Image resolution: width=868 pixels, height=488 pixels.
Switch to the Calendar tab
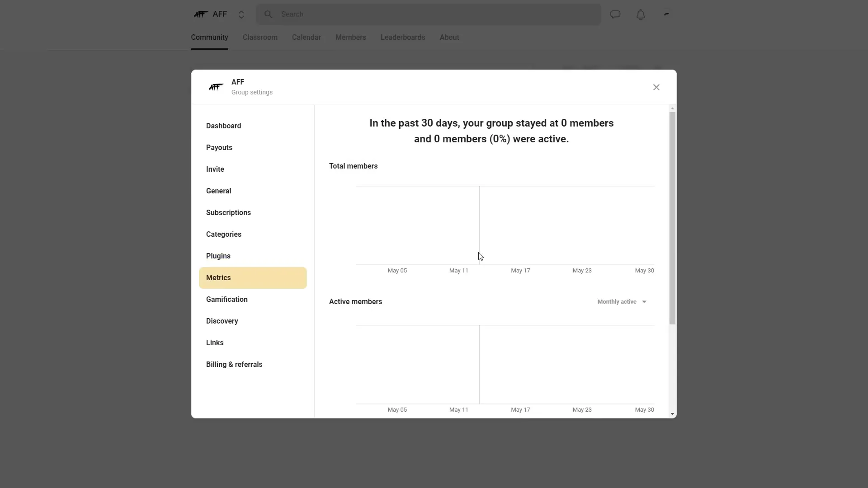point(307,38)
